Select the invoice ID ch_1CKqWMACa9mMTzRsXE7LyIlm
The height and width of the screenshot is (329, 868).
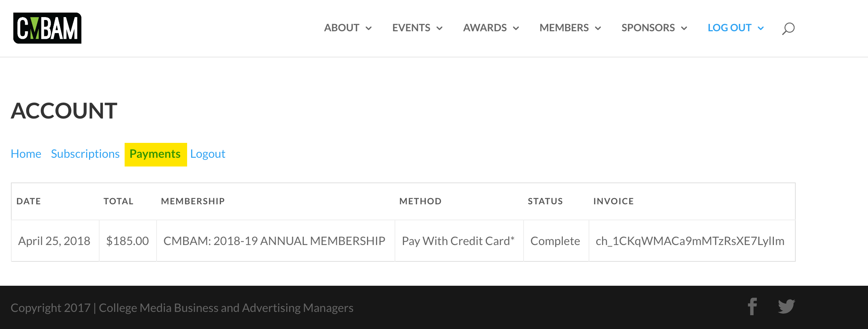690,241
